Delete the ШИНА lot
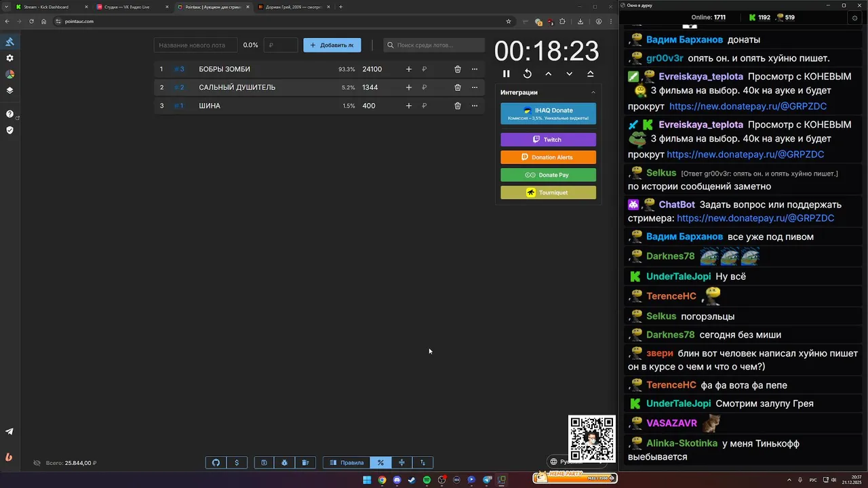868x488 pixels. pyautogui.click(x=458, y=106)
